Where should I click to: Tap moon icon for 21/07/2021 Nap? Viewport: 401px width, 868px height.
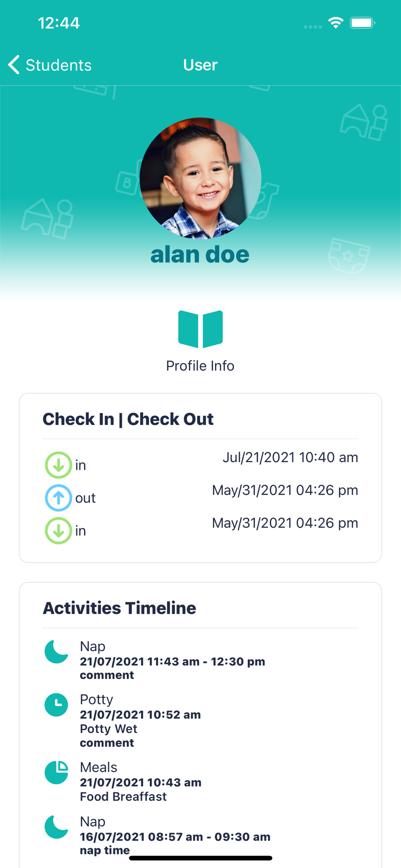click(56, 651)
